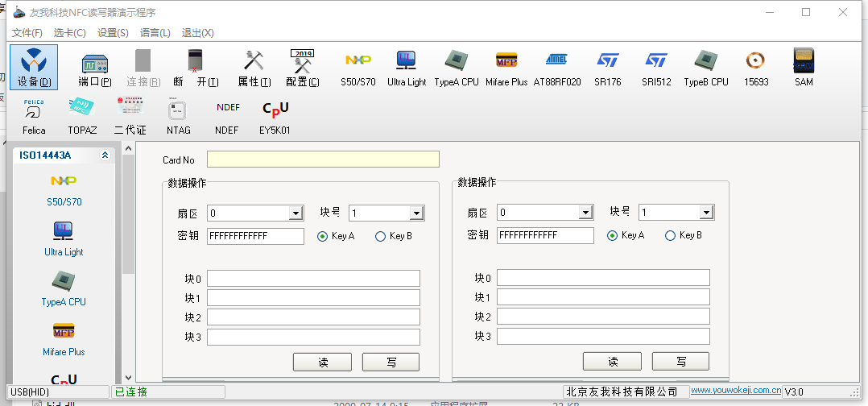Open the 文件(F) menu
The height and width of the screenshot is (406, 868).
click(27, 33)
